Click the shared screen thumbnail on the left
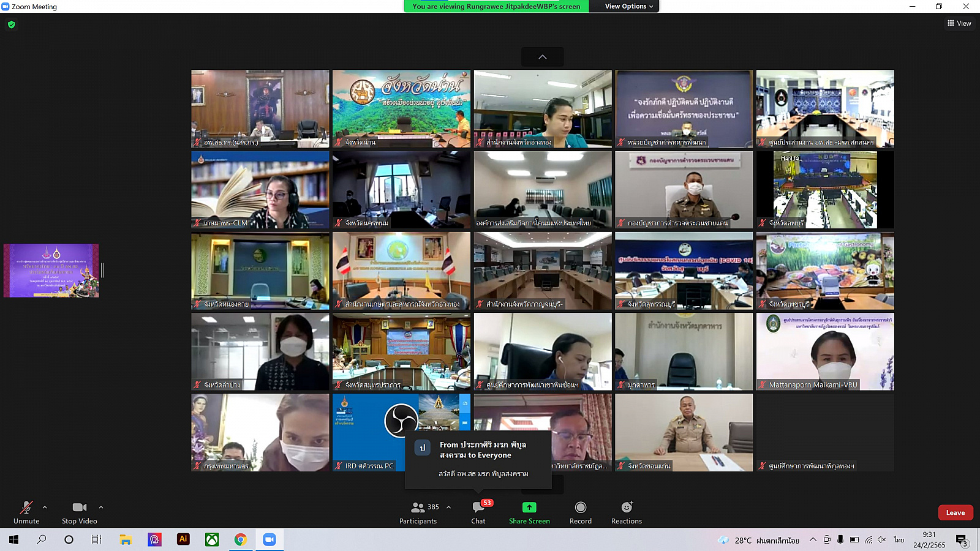Image resolution: width=980 pixels, height=551 pixels. coord(51,271)
